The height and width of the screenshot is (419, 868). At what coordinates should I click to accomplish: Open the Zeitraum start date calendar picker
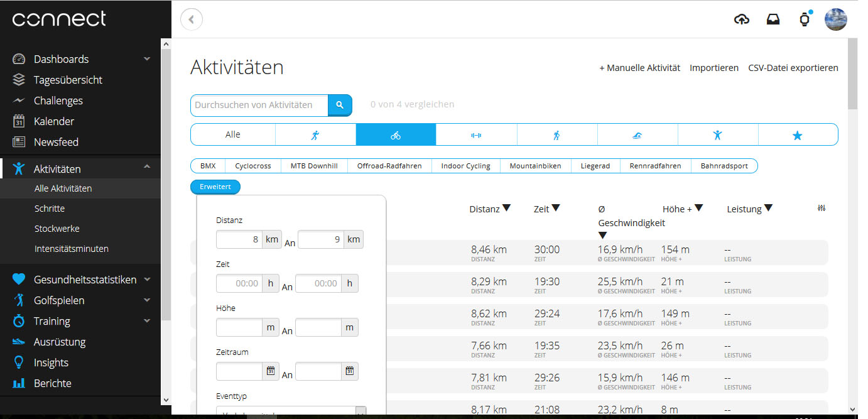coord(271,371)
